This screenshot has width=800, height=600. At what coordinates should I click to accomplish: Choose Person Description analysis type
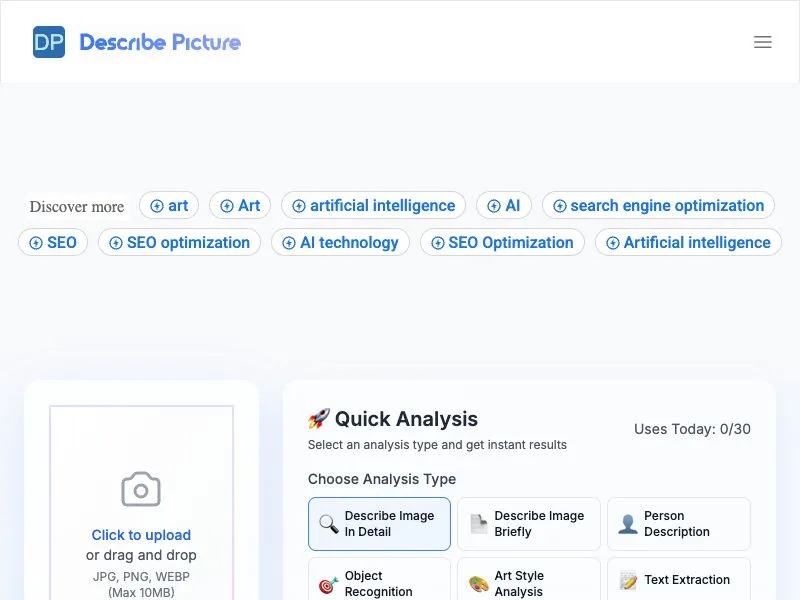click(679, 524)
